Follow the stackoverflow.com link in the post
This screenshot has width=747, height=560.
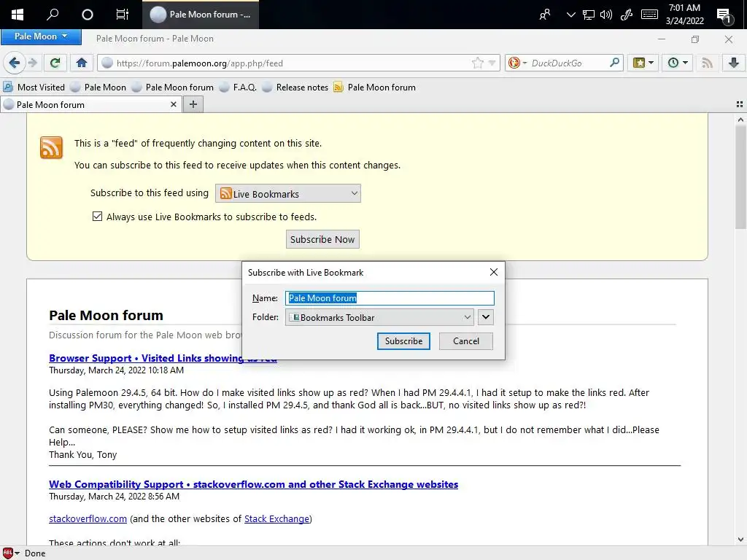pyautogui.click(x=88, y=518)
